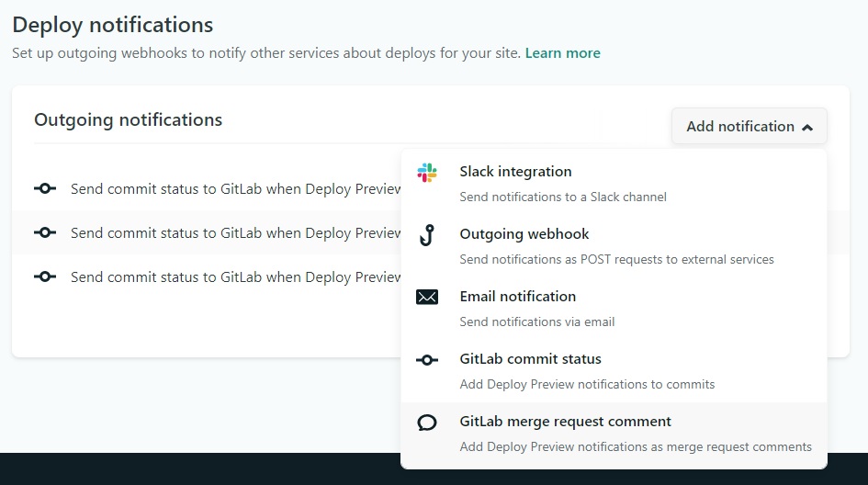The height and width of the screenshot is (485, 868).
Task: Click the Slack logo icon
Action: pyautogui.click(x=427, y=173)
